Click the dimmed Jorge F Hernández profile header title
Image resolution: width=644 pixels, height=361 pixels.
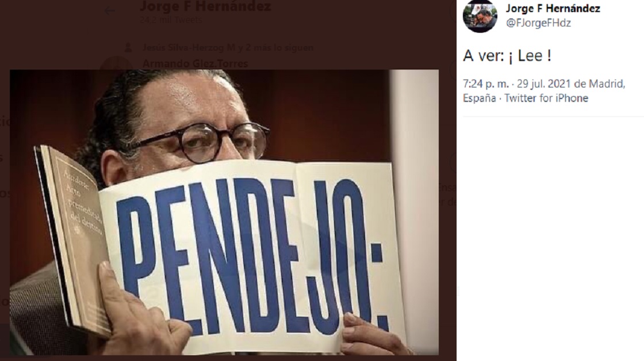click(205, 6)
